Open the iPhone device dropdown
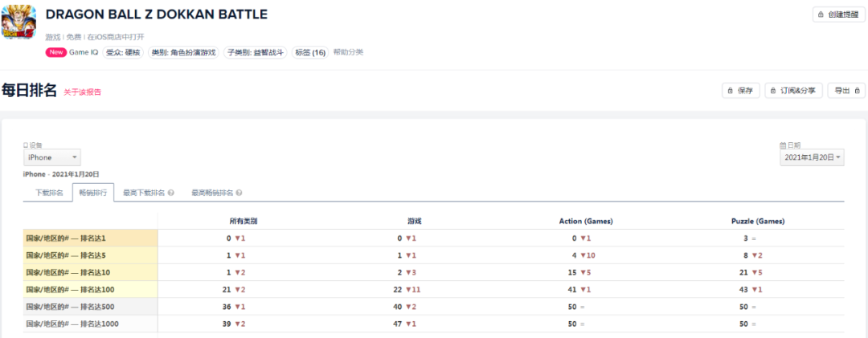Viewport: 868px width, 338px height. [x=51, y=157]
